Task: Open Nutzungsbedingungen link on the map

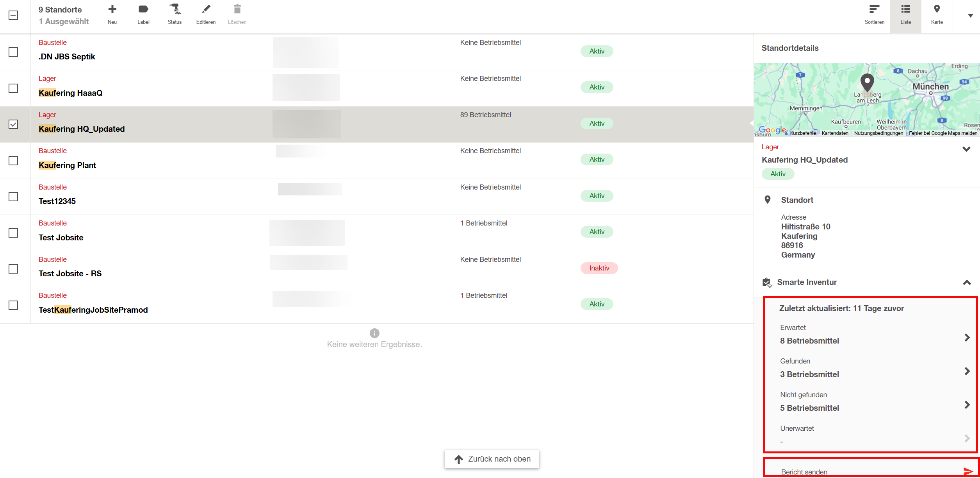Action: pos(878,133)
